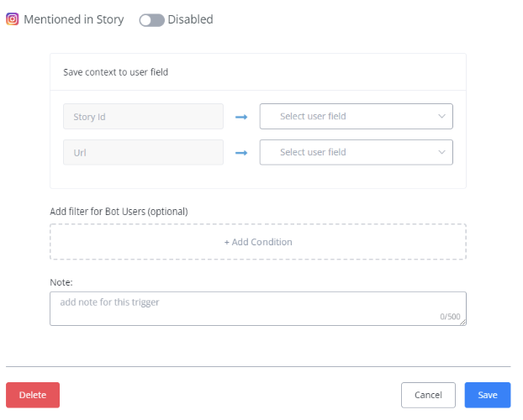Screen dimensions: 523x420
Task: Expand the chevron on Url dropdown
Action: click(x=441, y=152)
